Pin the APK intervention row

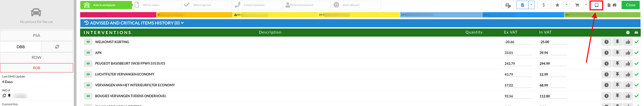click(617, 53)
